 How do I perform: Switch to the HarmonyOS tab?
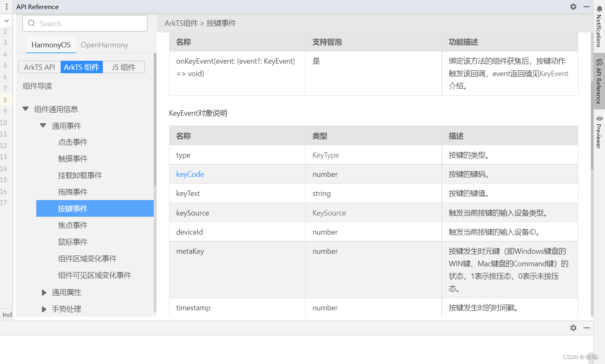tap(51, 45)
